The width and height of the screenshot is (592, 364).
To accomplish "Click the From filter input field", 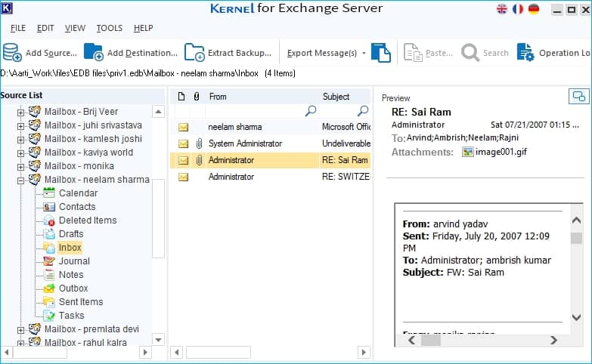I will [x=262, y=111].
